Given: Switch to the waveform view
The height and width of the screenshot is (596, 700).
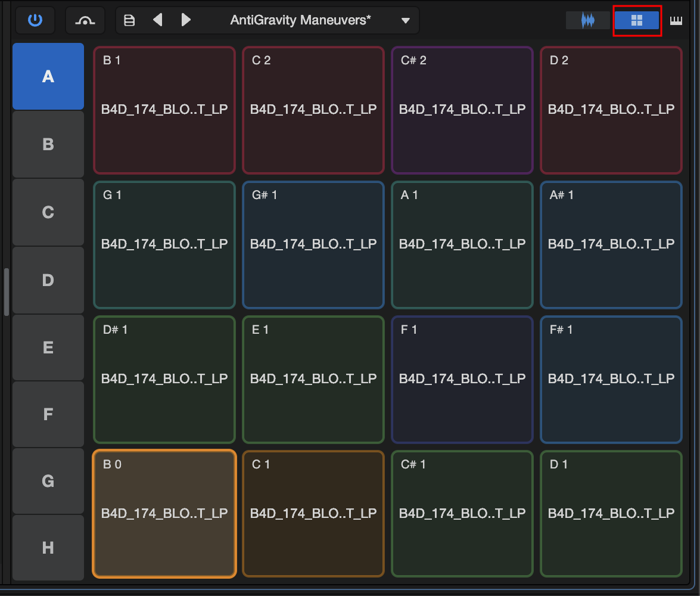Looking at the screenshot, I should [587, 20].
